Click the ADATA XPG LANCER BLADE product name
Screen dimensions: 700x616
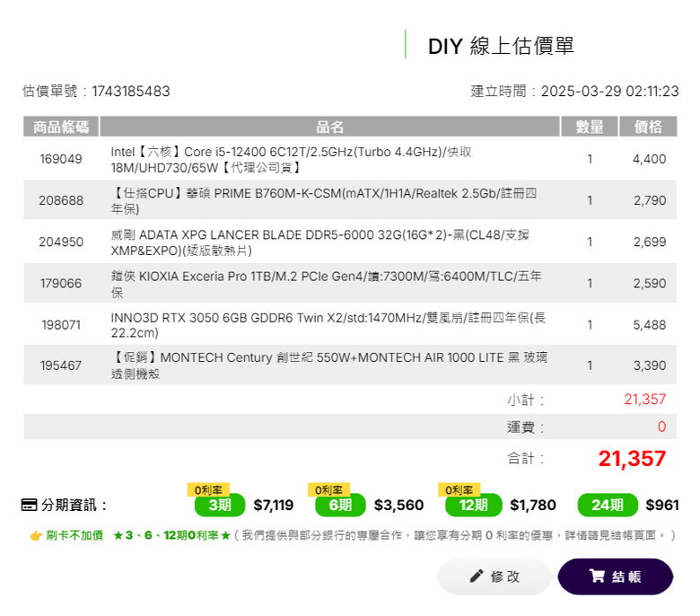pyautogui.click(x=320, y=242)
